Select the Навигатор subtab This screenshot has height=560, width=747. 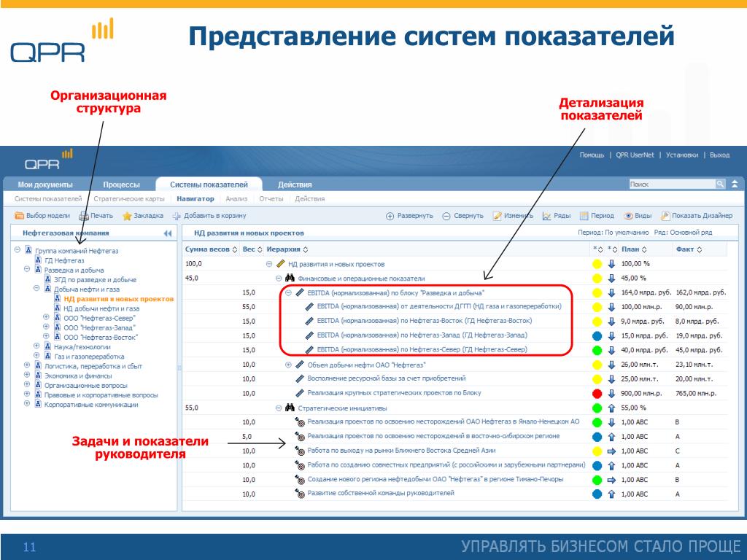pos(196,199)
